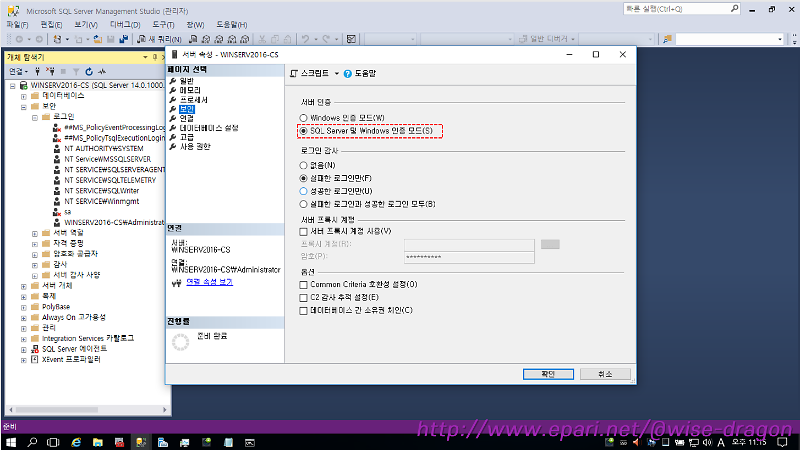Image resolution: width=800 pixels, height=450 pixels.
Task: Expand the Databases (데이터베이스) node
Action: pyautogui.click(x=23, y=96)
